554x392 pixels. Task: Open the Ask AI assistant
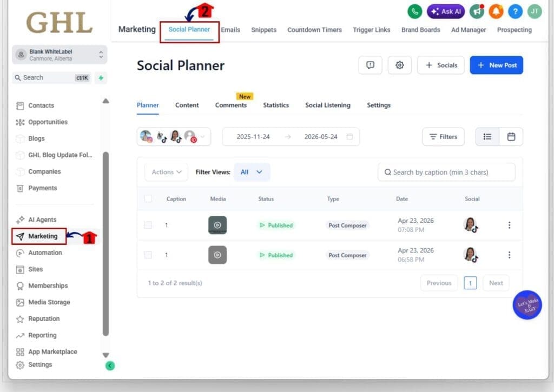tap(445, 11)
